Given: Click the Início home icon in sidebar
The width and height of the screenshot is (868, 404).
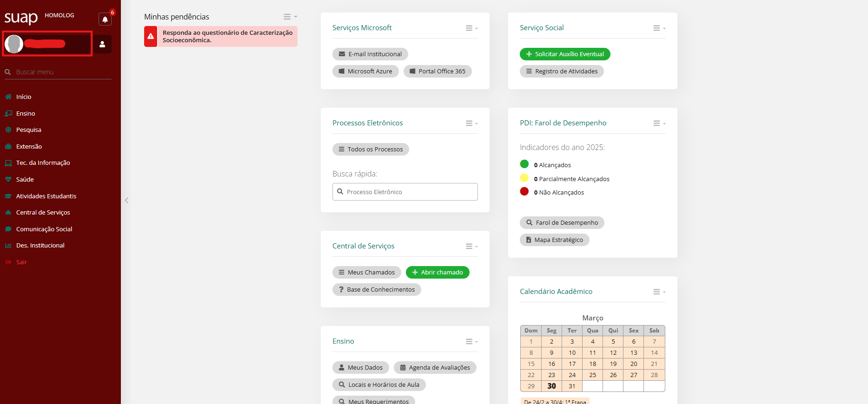Looking at the screenshot, I should click(x=8, y=97).
